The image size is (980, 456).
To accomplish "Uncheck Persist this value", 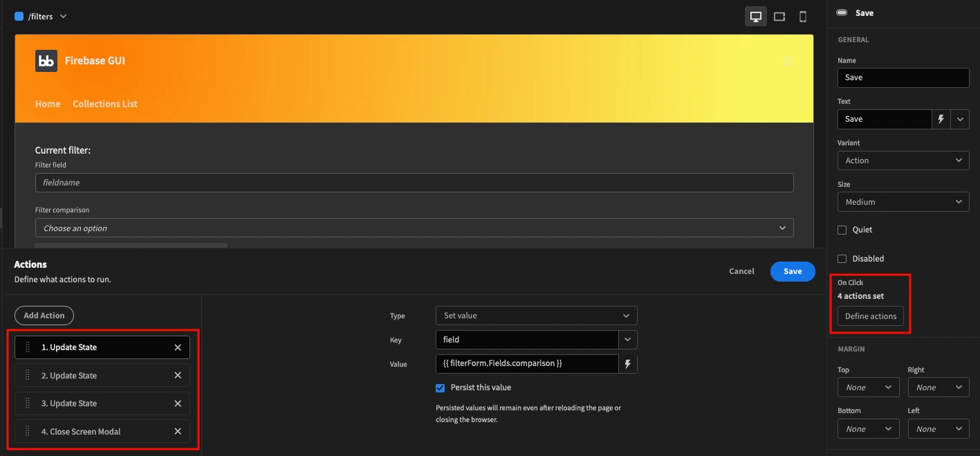I will [440, 388].
